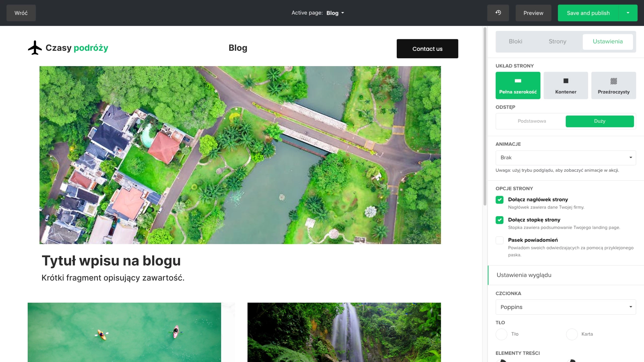Viewport: 644px width, 362px height.
Task: Open Save and publish dropdown arrow
Action: click(x=628, y=13)
